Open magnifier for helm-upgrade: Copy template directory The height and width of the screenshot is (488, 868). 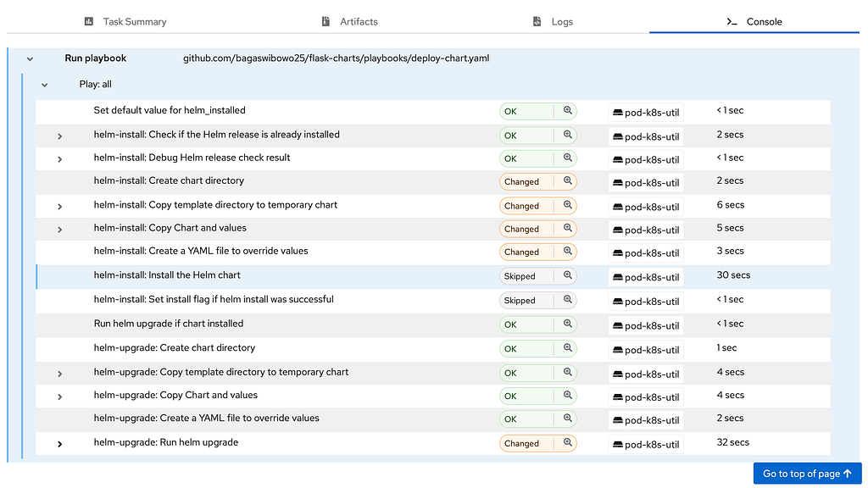coord(567,373)
